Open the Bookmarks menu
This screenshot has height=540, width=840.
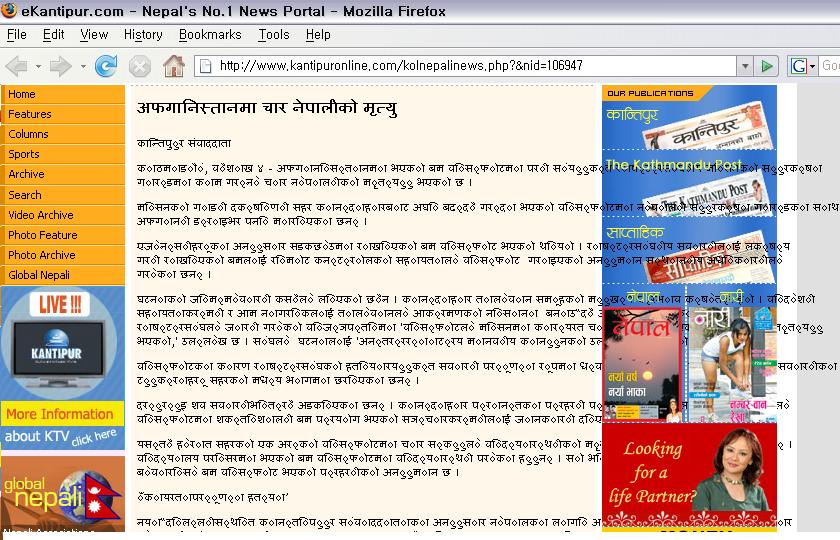[x=210, y=34]
